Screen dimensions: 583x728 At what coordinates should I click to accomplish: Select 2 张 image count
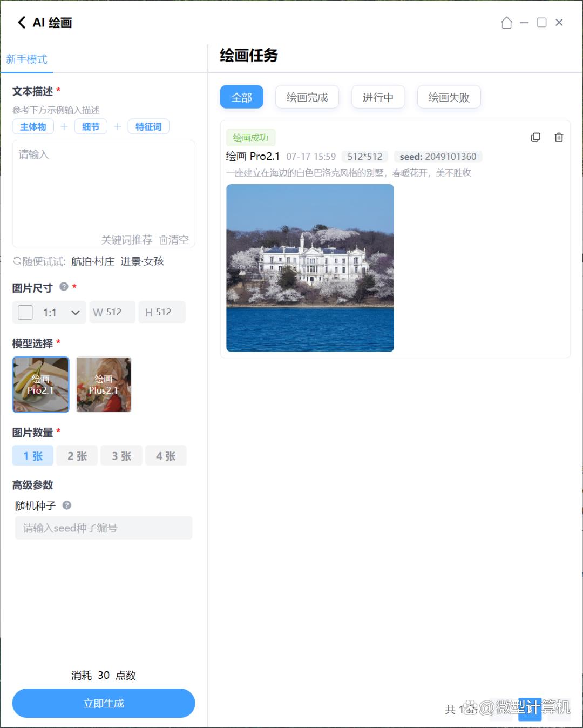77,456
